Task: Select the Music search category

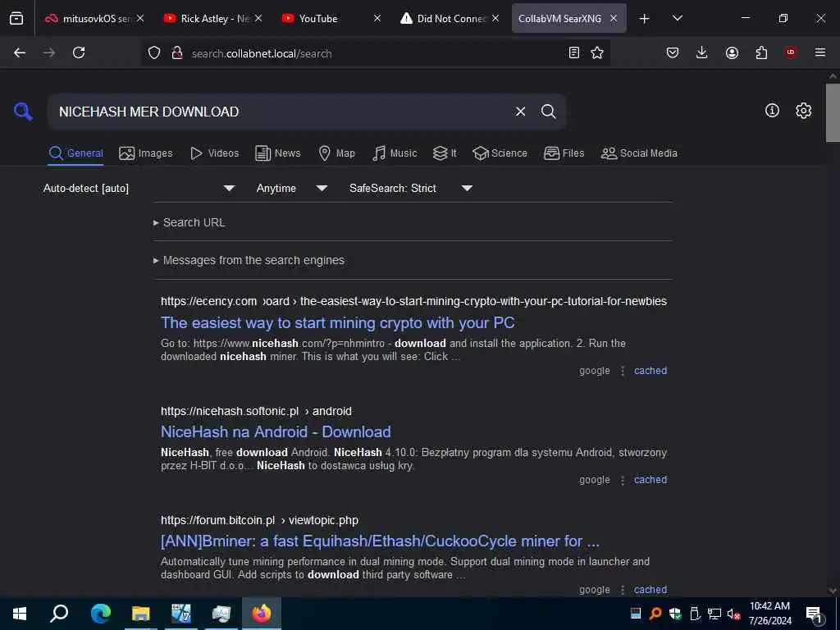Action: coord(395,153)
